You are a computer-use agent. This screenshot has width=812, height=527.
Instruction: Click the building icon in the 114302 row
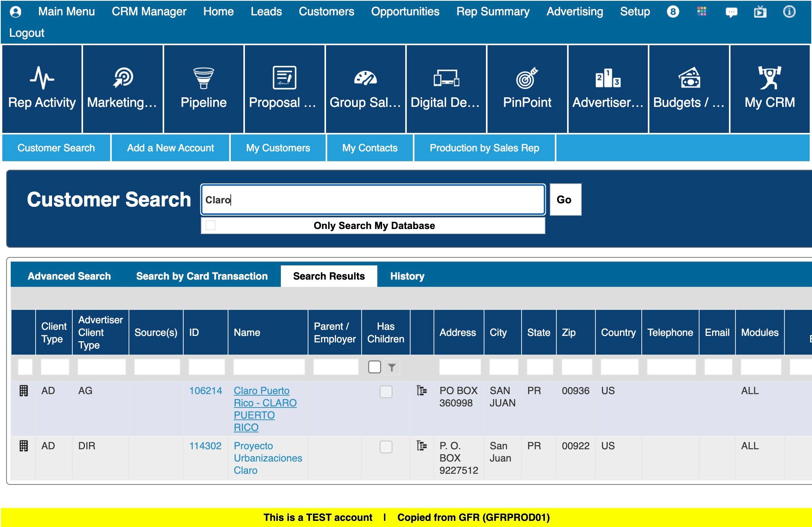click(x=23, y=446)
